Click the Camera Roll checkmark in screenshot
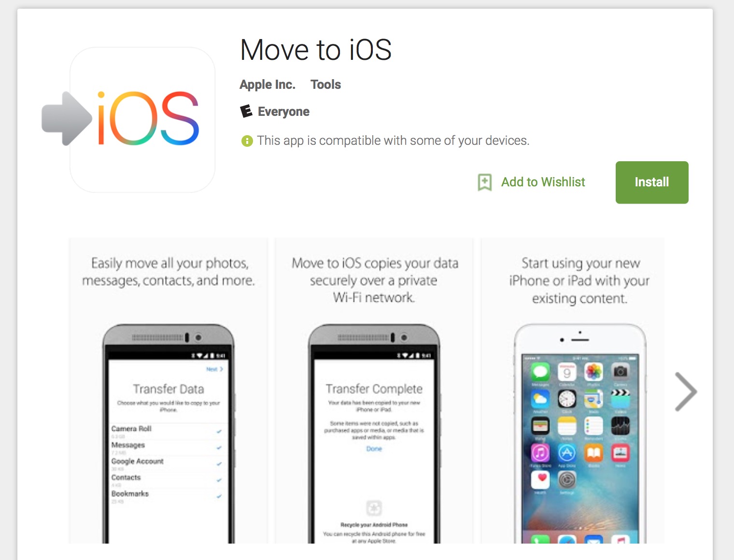 (x=219, y=432)
